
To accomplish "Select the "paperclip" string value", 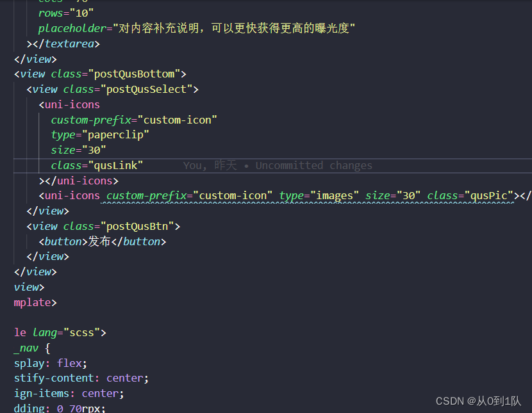I will 116,135.
